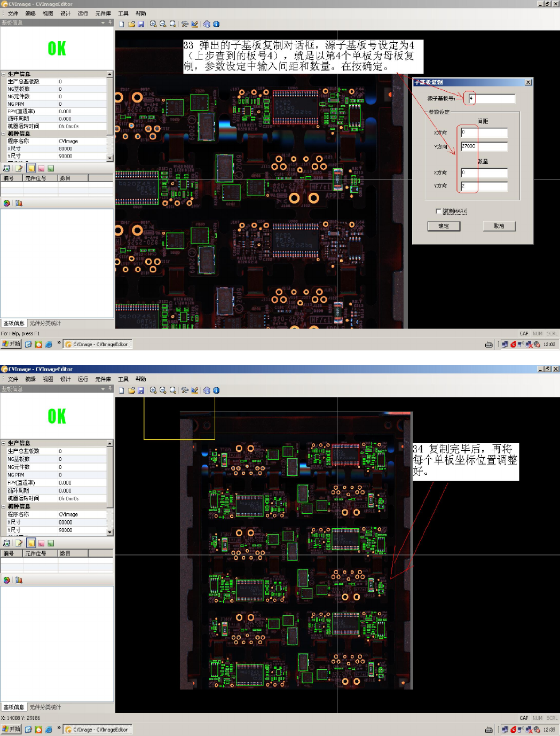The image size is (560, 736).
Task: Collapse 生产信息 group in upper window
Action: (3, 74)
